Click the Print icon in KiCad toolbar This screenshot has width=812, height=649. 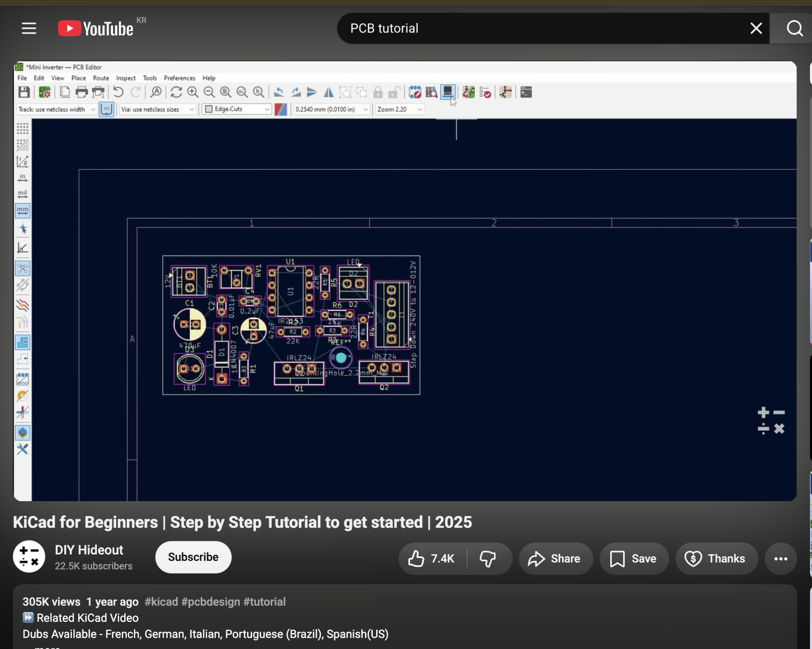[82, 92]
